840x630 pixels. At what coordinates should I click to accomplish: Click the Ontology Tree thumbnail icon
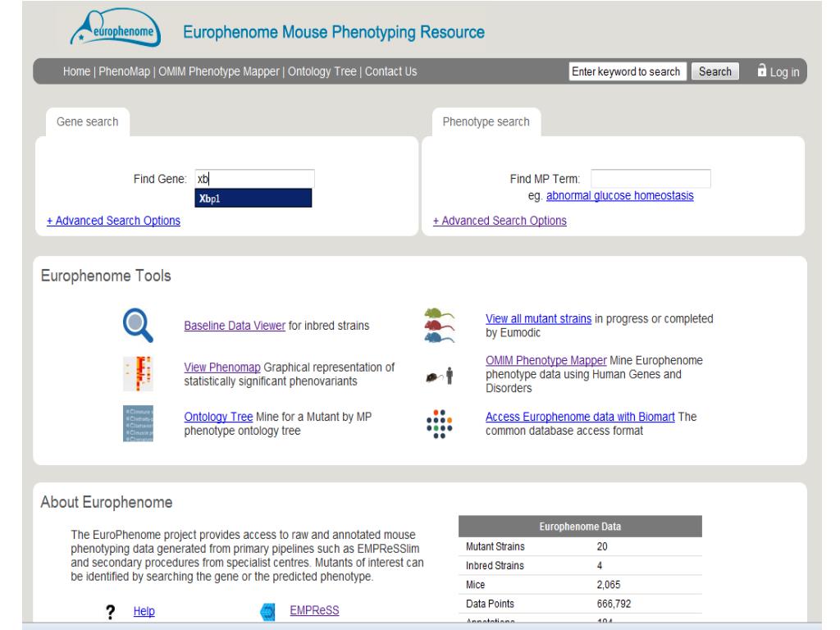[x=138, y=423]
